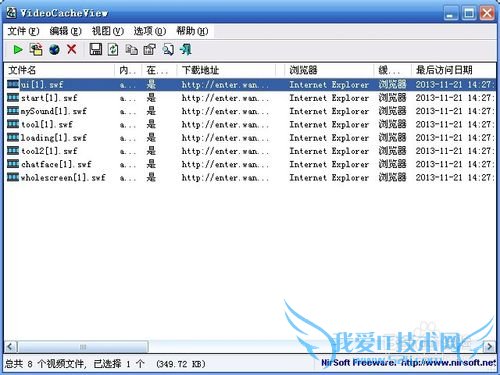Click the 是 cell in chatface[1].swf row

pos(151,164)
